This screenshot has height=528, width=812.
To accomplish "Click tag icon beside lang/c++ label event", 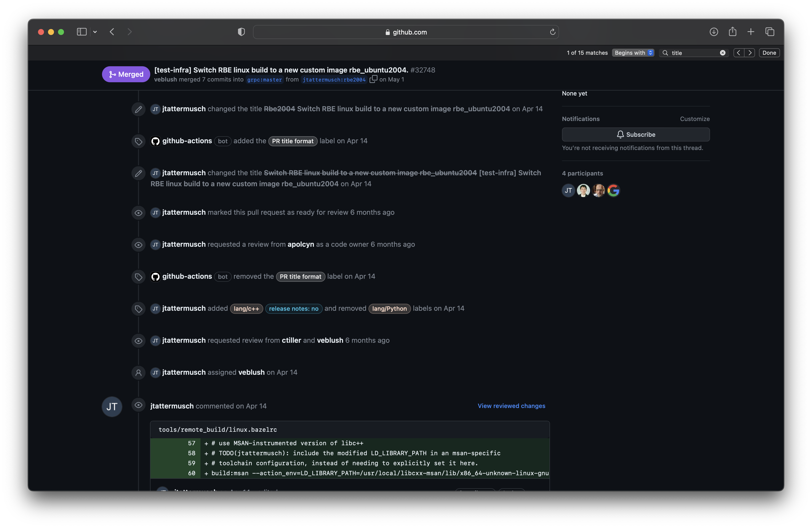I will click(138, 309).
